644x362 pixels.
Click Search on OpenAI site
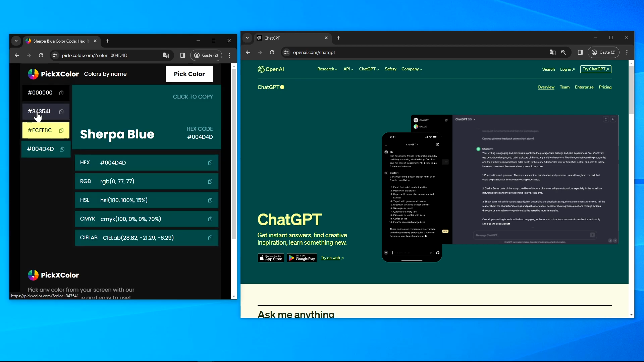pyautogui.click(x=548, y=69)
